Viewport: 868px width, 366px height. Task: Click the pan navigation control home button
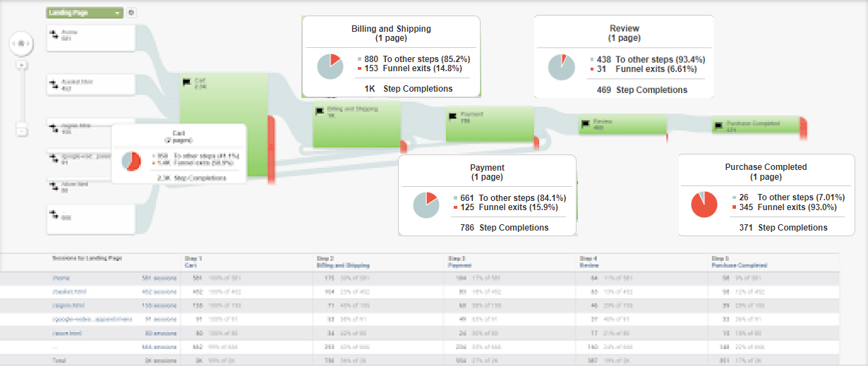pos(22,44)
